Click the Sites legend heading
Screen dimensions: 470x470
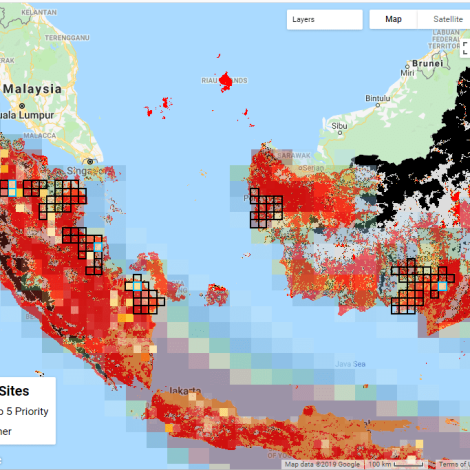(14, 391)
